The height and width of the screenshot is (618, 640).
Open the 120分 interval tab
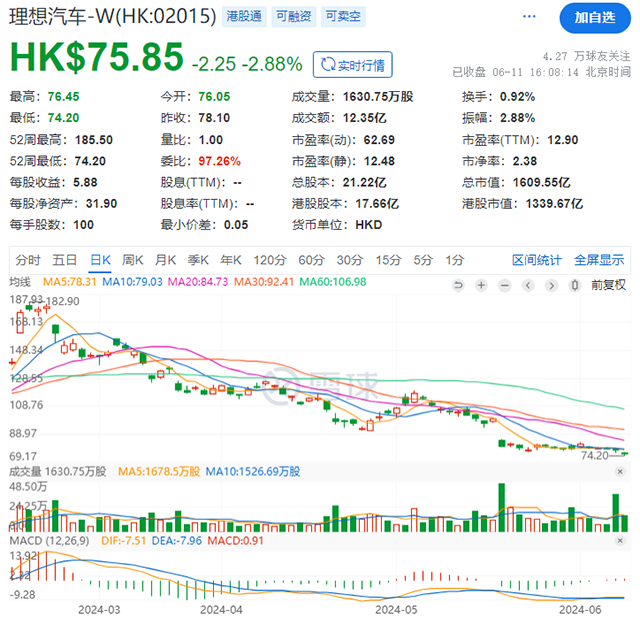pyautogui.click(x=270, y=260)
